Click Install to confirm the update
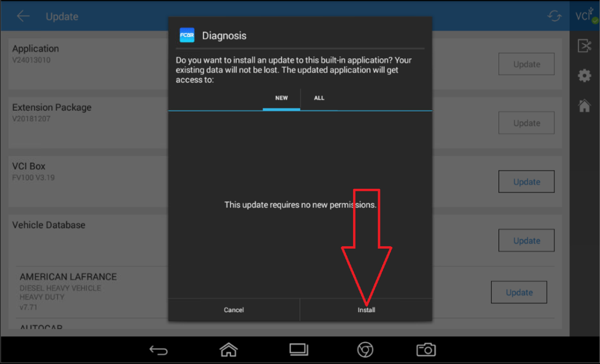This screenshot has height=364, width=600. pos(366,310)
